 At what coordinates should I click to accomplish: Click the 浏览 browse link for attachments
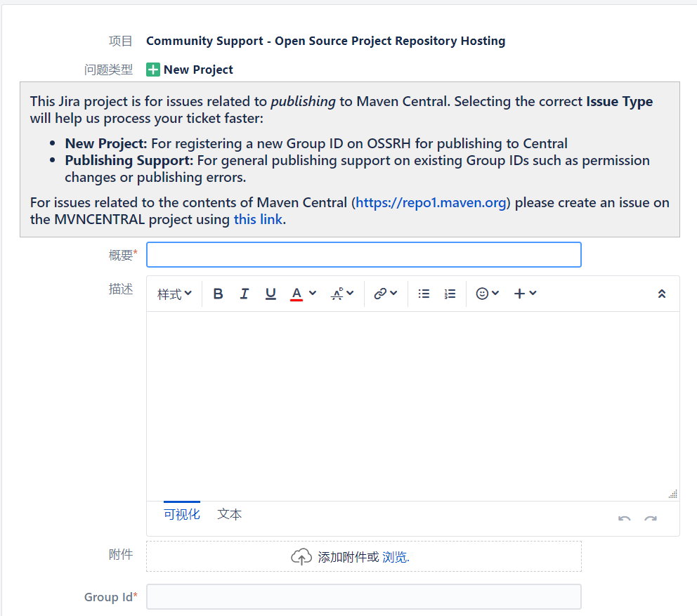pyautogui.click(x=395, y=557)
